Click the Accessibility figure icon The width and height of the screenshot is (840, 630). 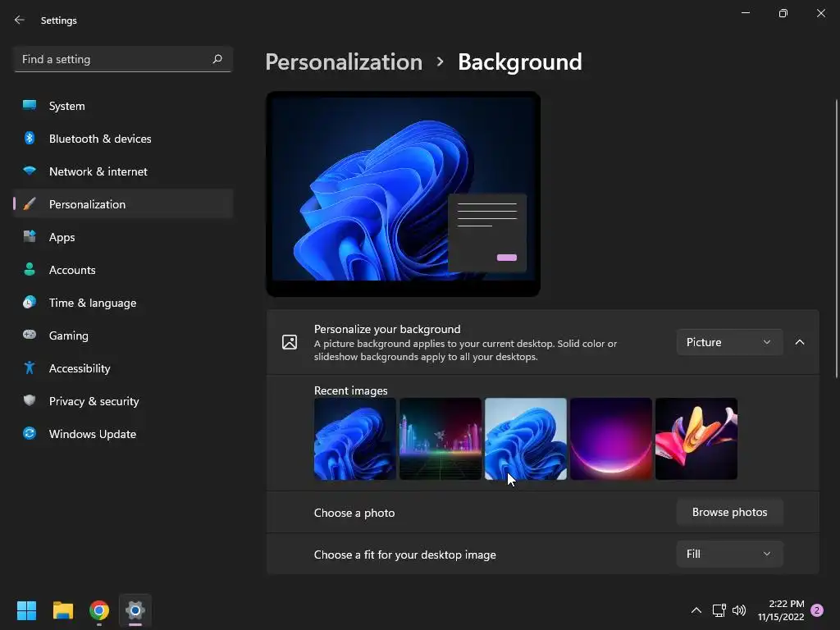(30, 367)
